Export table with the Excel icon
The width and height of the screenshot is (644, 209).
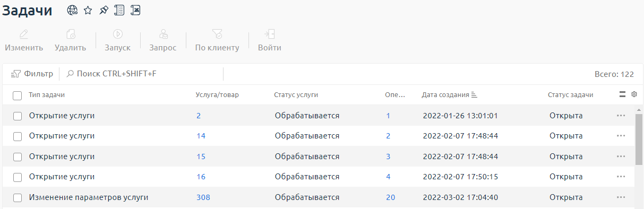(135, 10)
